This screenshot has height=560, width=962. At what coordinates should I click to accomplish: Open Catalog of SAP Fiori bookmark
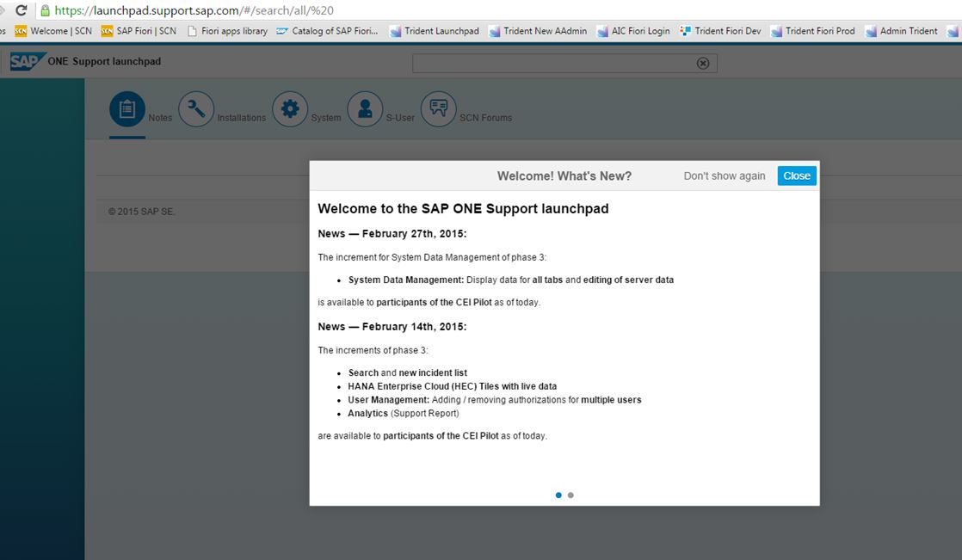(327, 31)
